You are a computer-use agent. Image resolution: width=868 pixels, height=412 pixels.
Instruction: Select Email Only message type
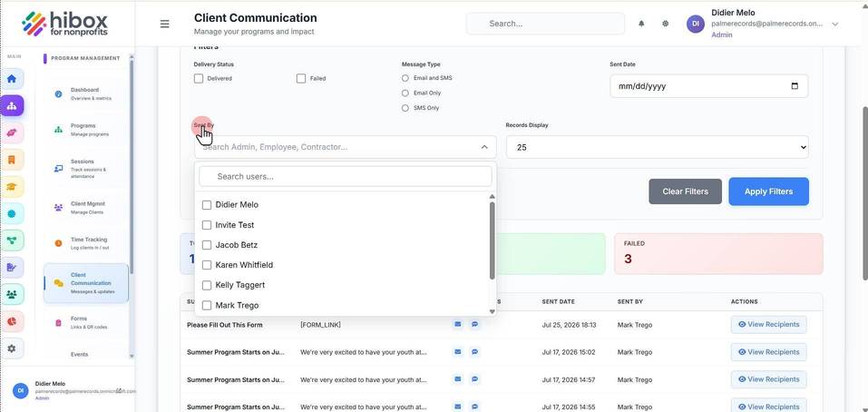coord(405,93)
